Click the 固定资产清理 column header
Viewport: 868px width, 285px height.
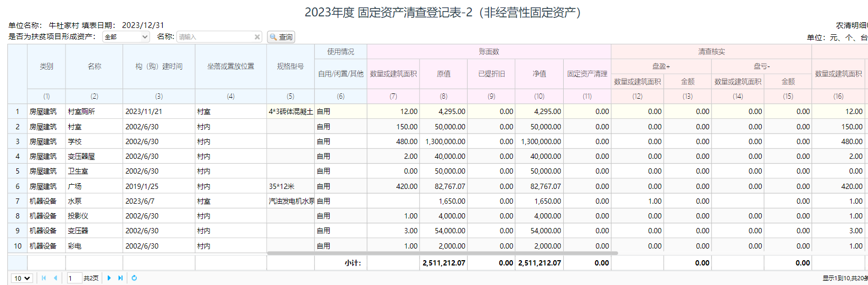(x=587, y=74)
